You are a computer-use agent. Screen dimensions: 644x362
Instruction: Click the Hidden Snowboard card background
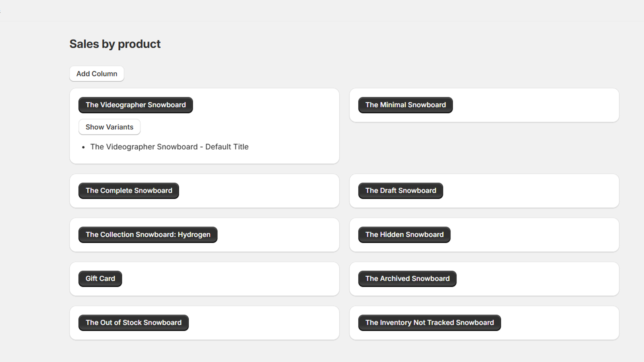tap(535, 235)
